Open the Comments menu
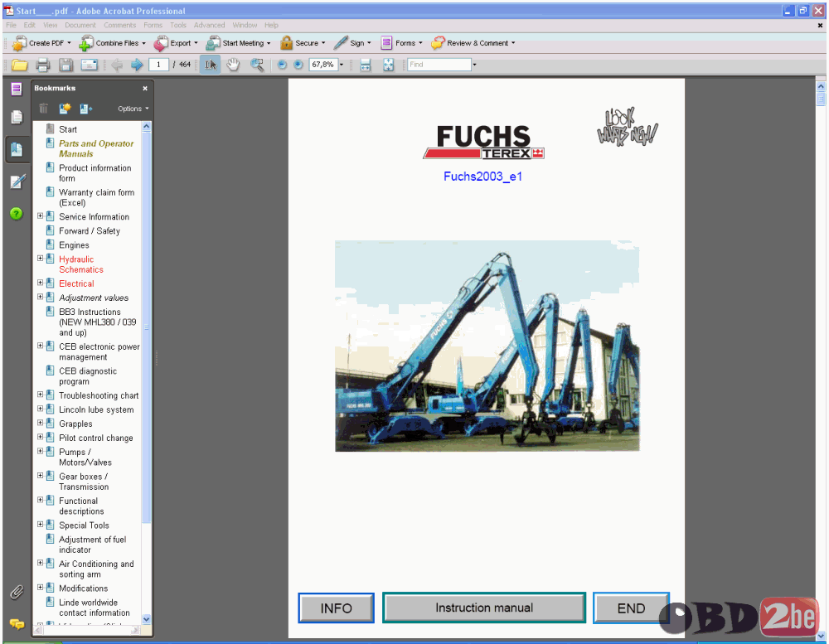Viewport: 829px width, 644px height. [x=120, y=25]
